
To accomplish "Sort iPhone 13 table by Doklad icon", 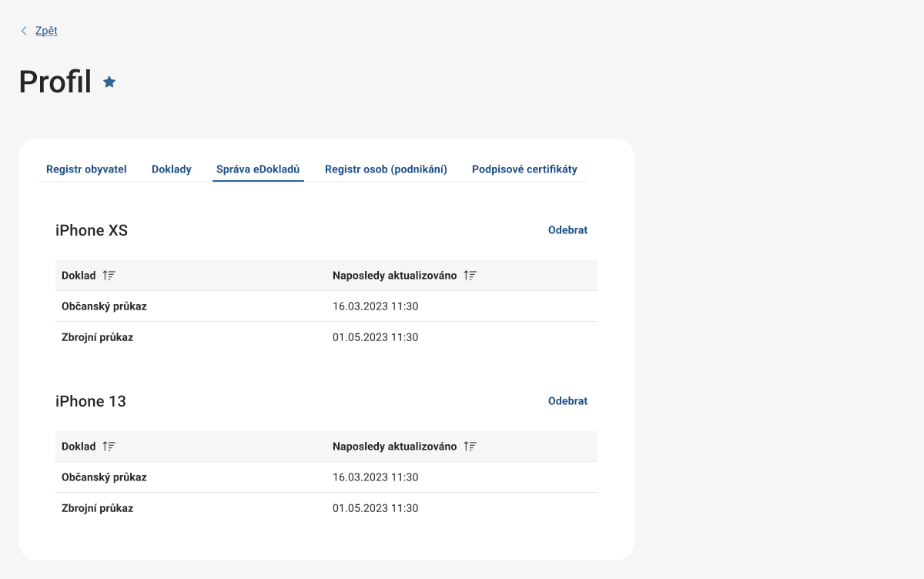I will [x=109, y=447].
